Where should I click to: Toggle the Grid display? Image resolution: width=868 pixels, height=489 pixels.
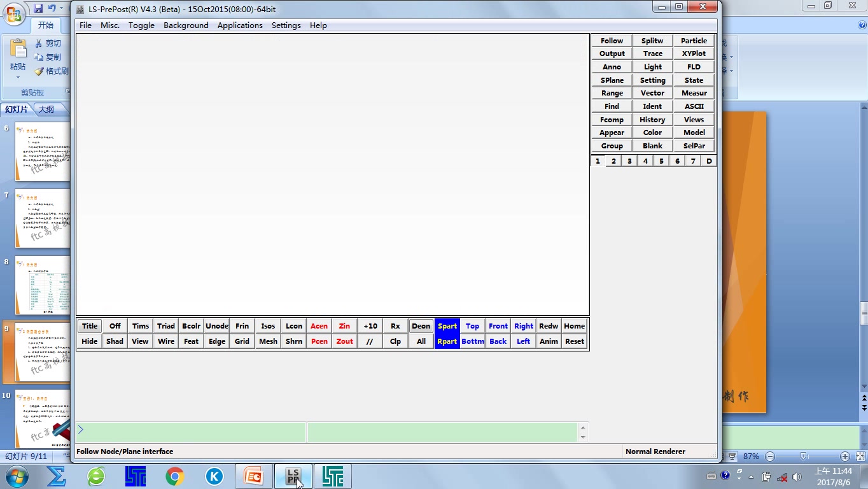242,341
